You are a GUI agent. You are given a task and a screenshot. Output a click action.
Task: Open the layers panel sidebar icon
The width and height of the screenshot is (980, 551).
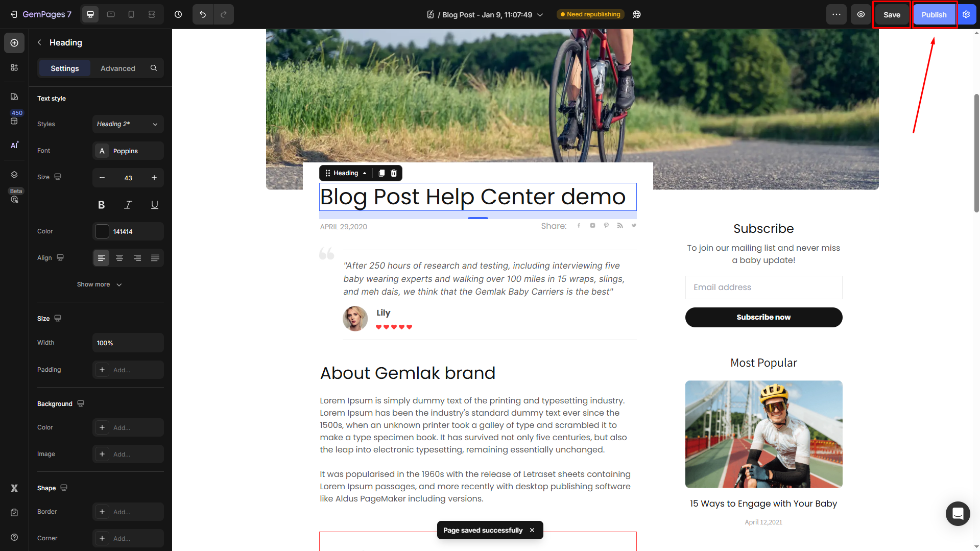coord(14,175)
